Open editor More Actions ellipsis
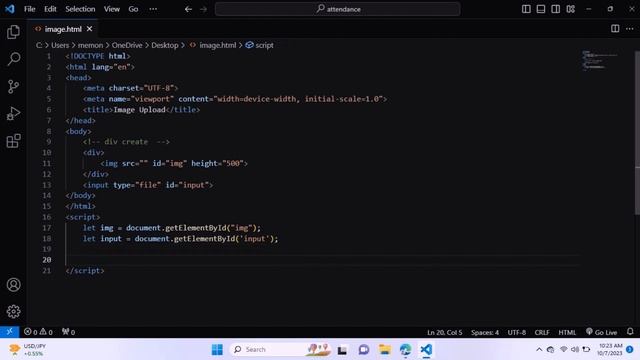Viewport: 640px width, 360px height. pyautogui.click(x=630, y=29)
